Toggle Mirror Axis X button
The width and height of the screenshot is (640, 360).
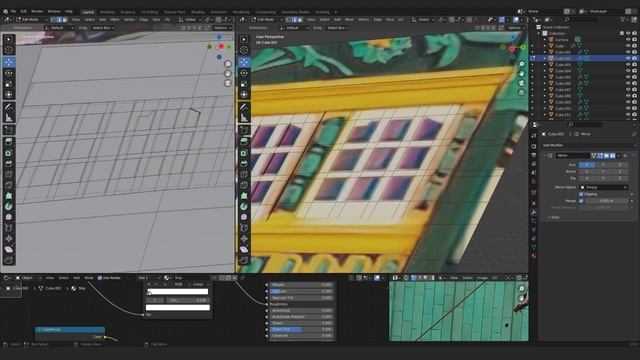click(x=587, y=165)
